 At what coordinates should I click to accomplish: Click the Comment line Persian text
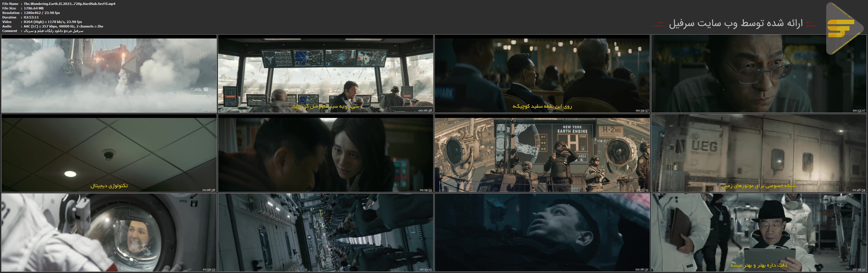click(53, 31)
